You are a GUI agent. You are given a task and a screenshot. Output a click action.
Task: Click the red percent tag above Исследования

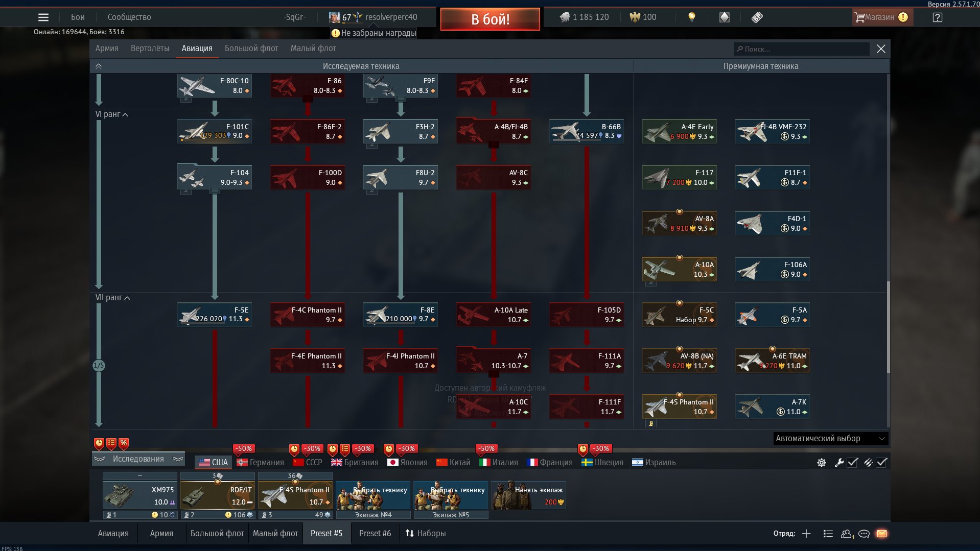(124, 443)
